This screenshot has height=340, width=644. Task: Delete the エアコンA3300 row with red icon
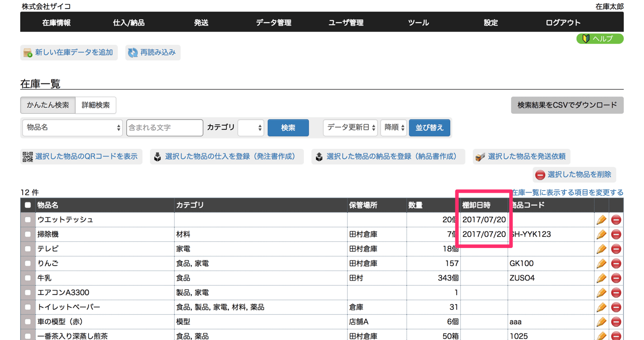(x=616, y=293)
